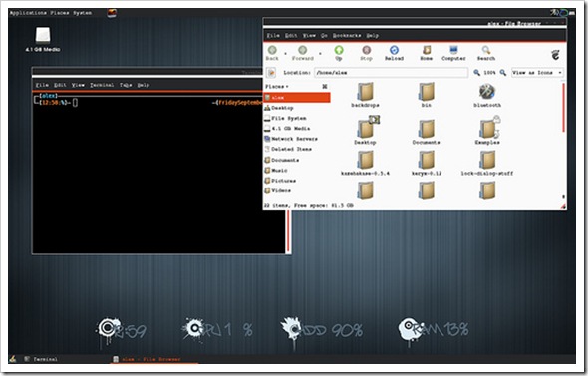Screen dimensions: 588x376
Task: Open the bluetooth folder icon
Action: (x=487, y=95)
